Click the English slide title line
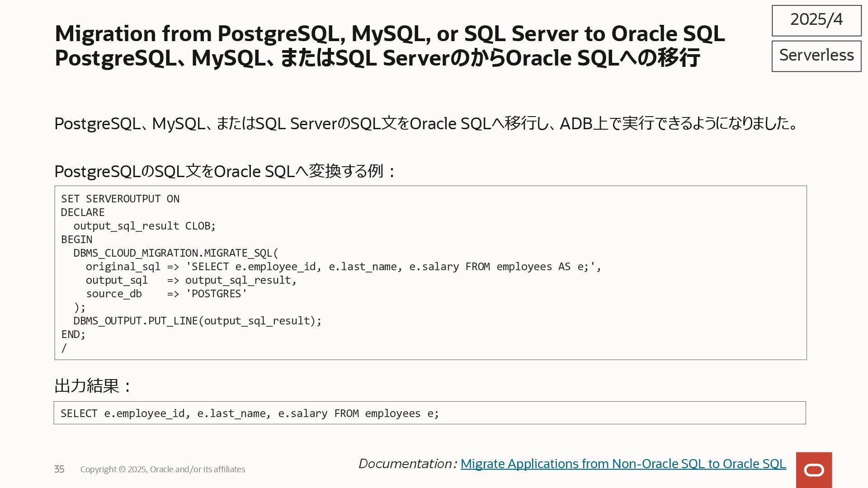 click(389, 33)
